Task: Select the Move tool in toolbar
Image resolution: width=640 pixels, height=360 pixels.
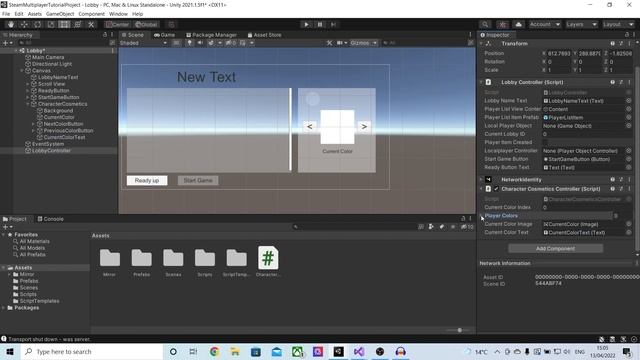Action: click(x=24, y=24)
